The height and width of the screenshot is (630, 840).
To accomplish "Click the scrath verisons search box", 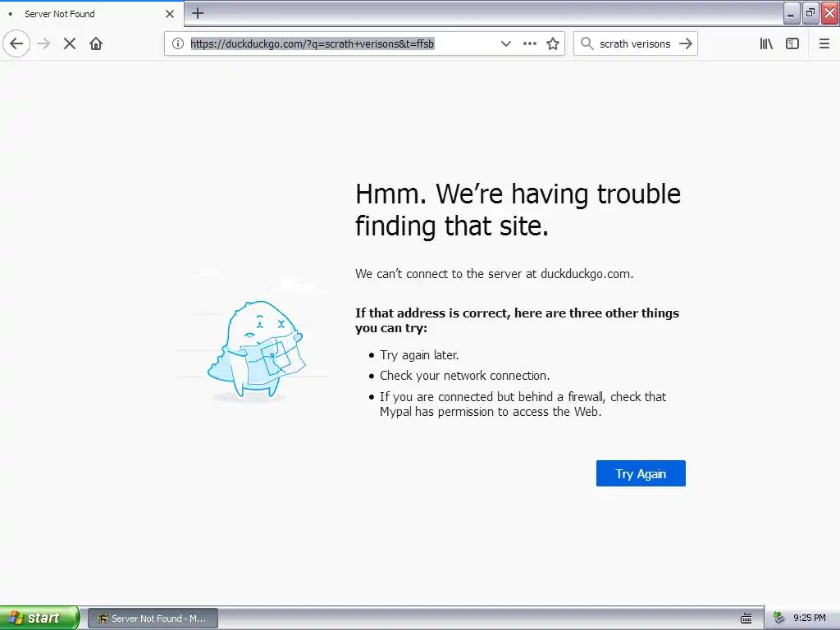I will point(635,43).
